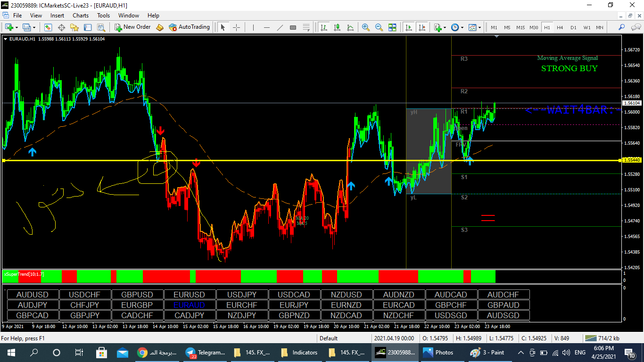The image size is (644, 362).
Task: Toggle the chart auto scroll button
Action: [x=409, y=27]
